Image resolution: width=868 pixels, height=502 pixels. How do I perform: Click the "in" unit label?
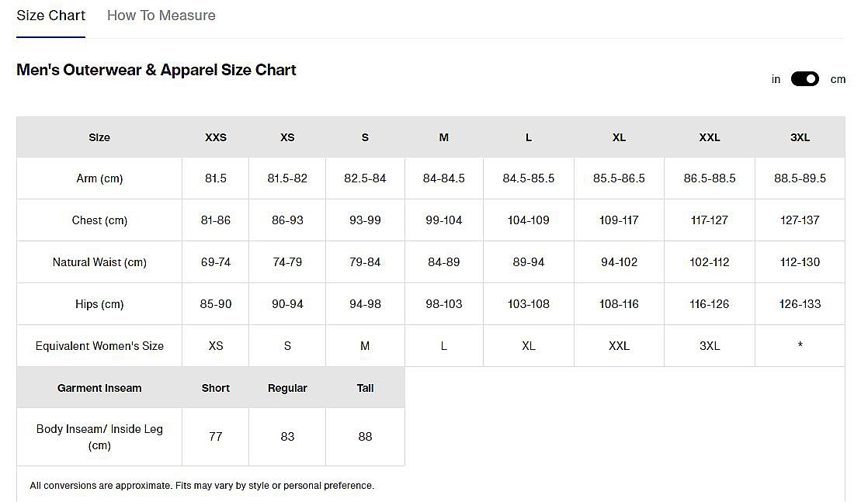tap(776, 79)
